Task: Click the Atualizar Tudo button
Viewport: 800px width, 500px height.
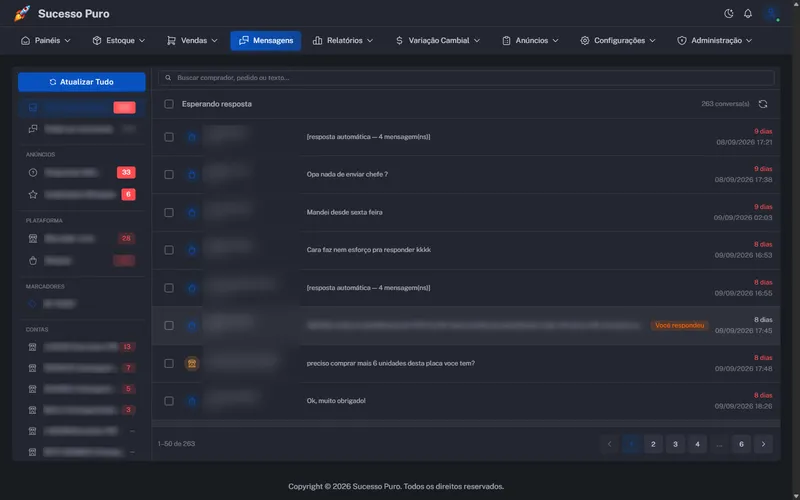Action: point(82,82)
